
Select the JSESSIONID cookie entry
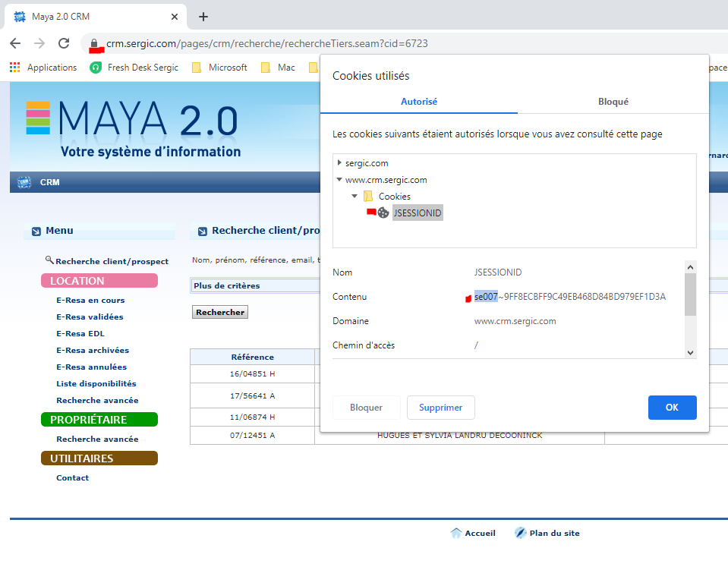point(418,213)
